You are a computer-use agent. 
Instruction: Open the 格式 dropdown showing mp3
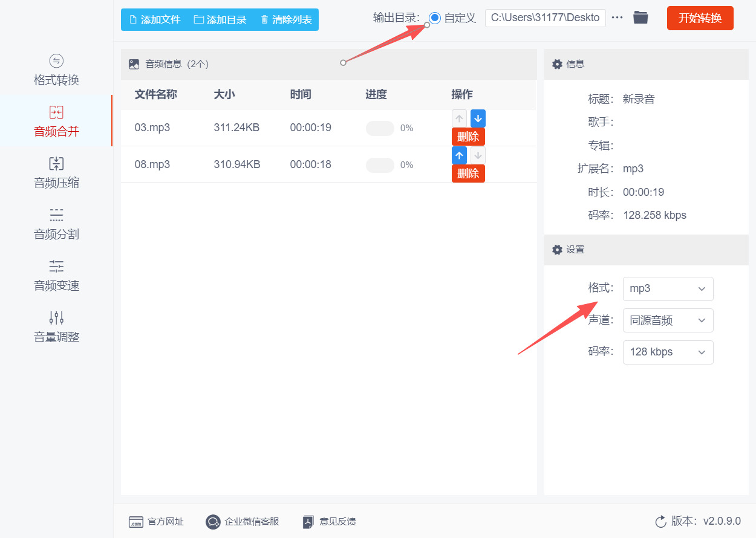[x=668, y=289]
